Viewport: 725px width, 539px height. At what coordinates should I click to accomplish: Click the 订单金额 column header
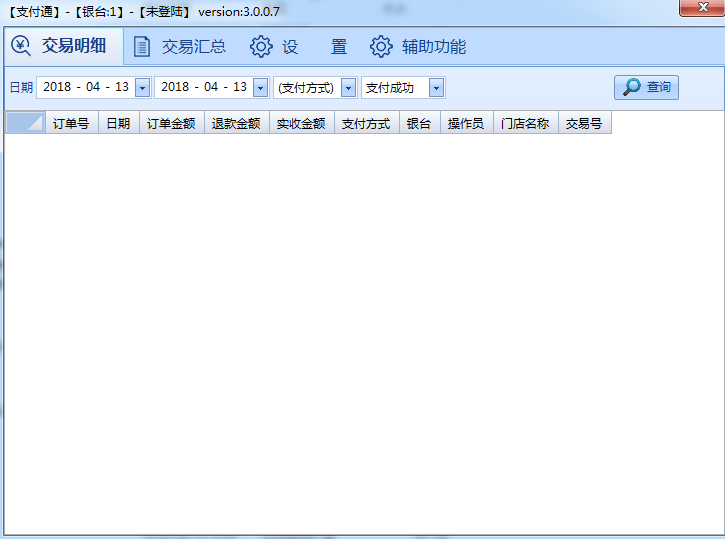pos(171,124)
